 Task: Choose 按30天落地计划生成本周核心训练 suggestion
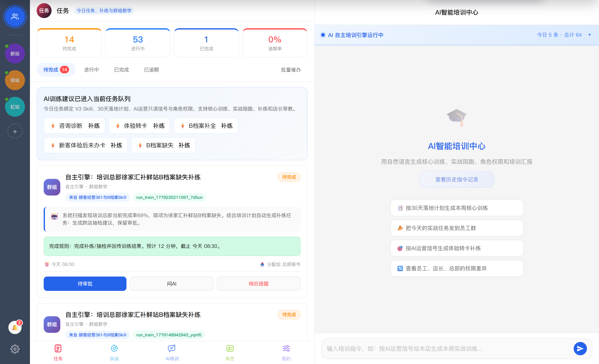coord(457,208)
